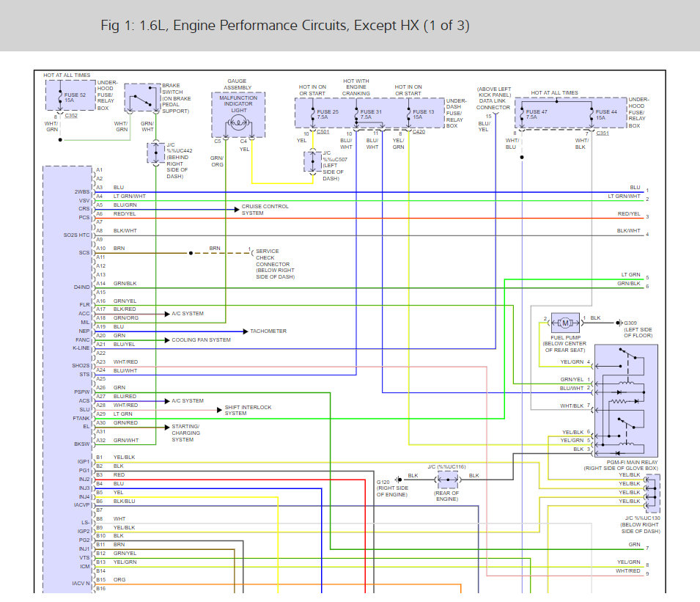Screen dimensions: 700x602
Task: Select the J/C UC130 junction connector
Action: click(651, 493)
